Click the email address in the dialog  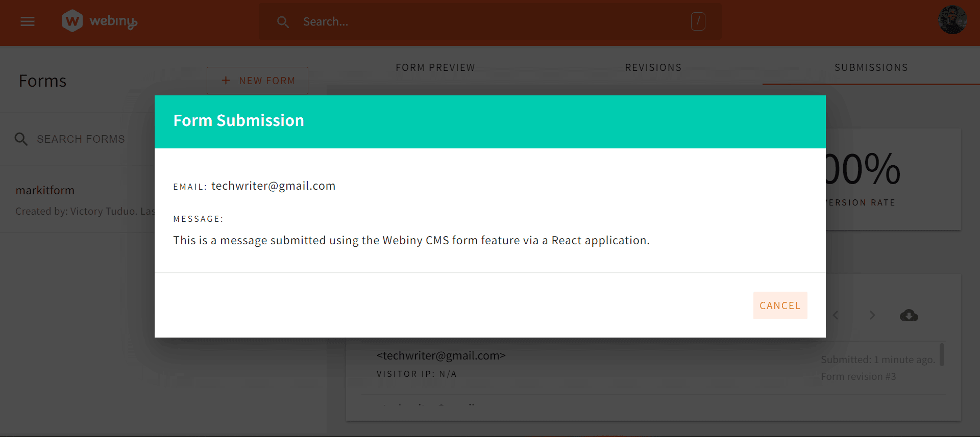(x=273, y=186)
